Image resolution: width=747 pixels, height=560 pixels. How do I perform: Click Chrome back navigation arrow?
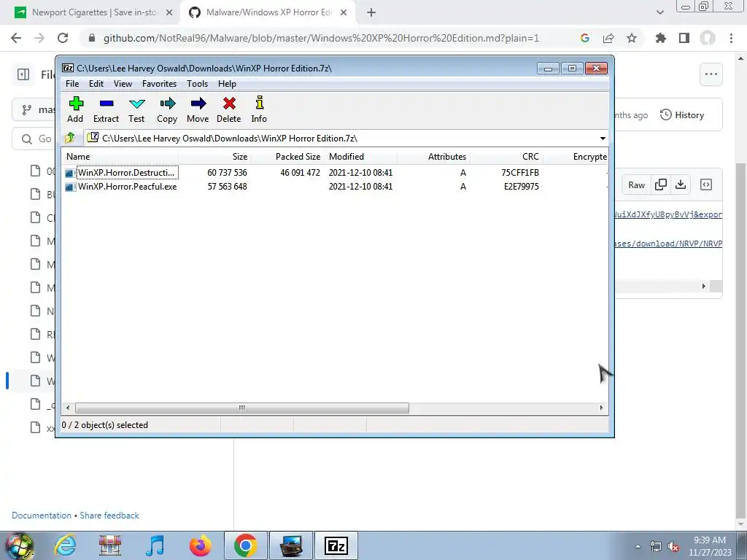click(x=16, y=38)
